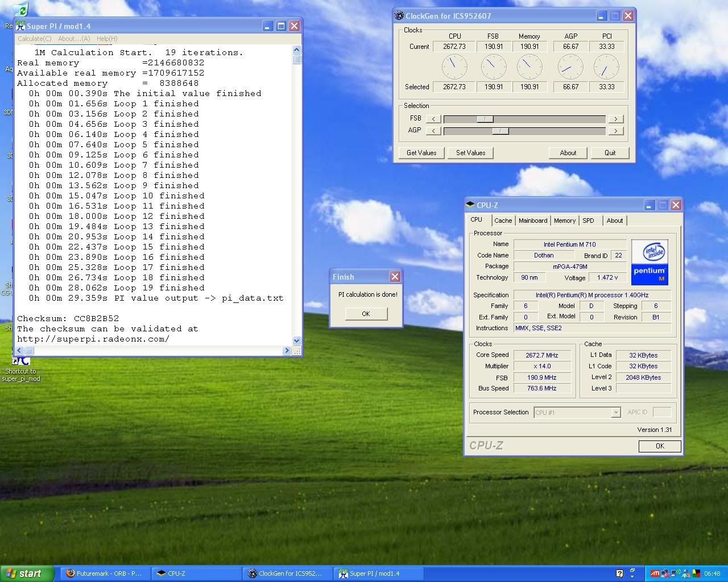This screenshot has height=582, width=728.
Task: Switch to the SPD tab in CPU-Z
Action: pos(589,221)
